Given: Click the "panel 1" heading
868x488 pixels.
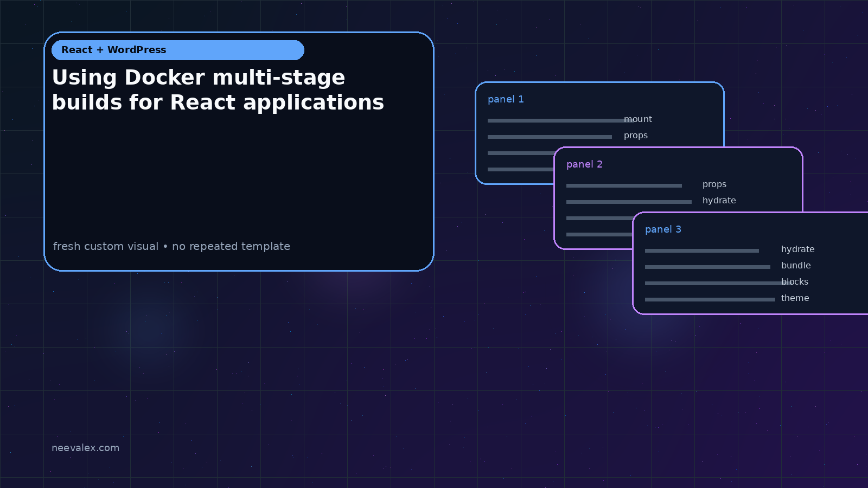Looking at the screenshot, I should (506, 99).
